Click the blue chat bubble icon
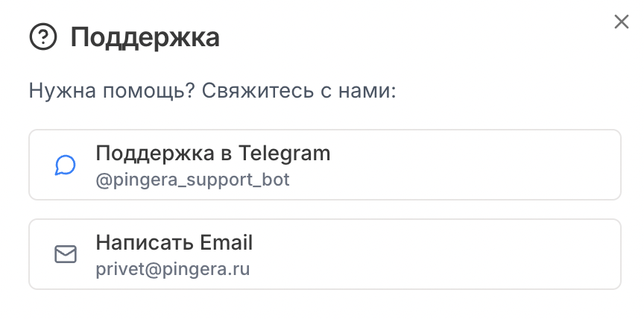644x319 pixels. click(x=66, y=165)
